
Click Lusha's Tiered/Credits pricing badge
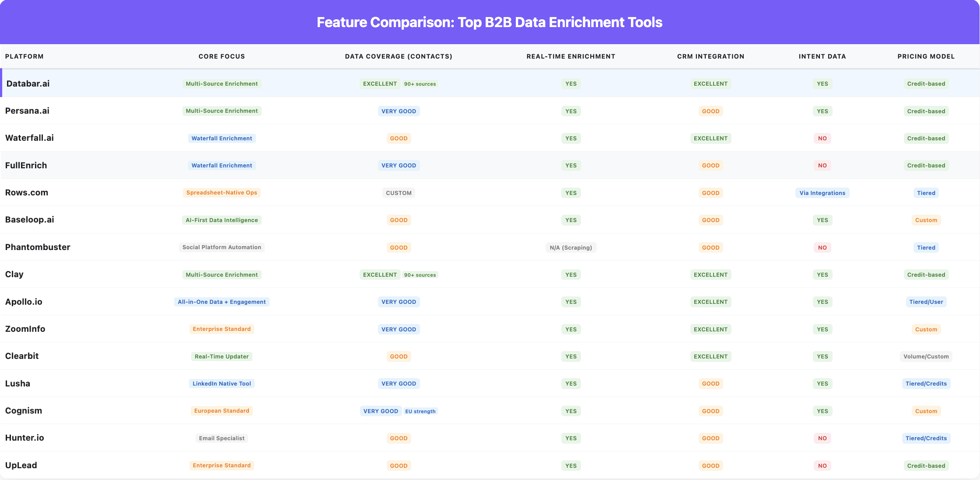click(x=926, y=383)
